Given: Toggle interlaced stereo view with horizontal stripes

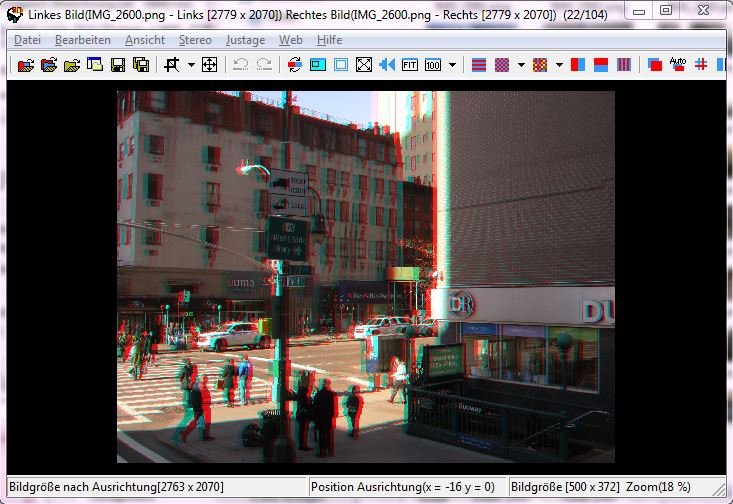Looking at the screenshot, I should (479, 65).
